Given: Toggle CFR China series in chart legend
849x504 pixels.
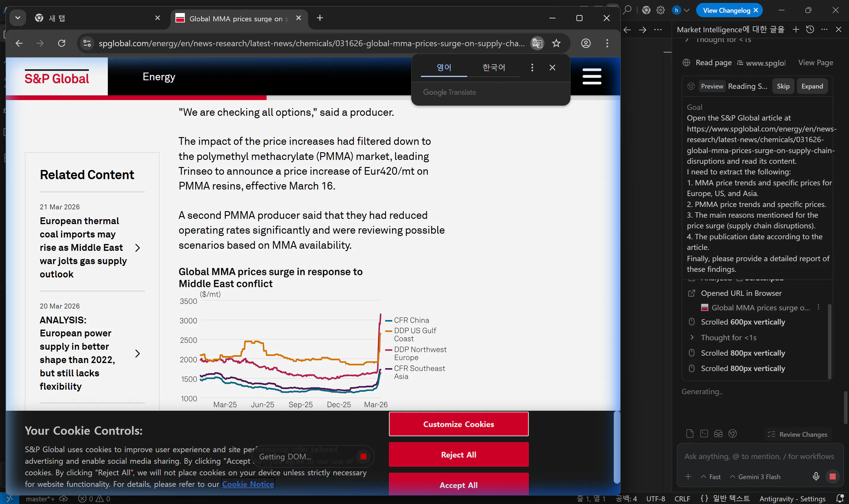Looking at the screenshot, I should [x=407, y=320].
